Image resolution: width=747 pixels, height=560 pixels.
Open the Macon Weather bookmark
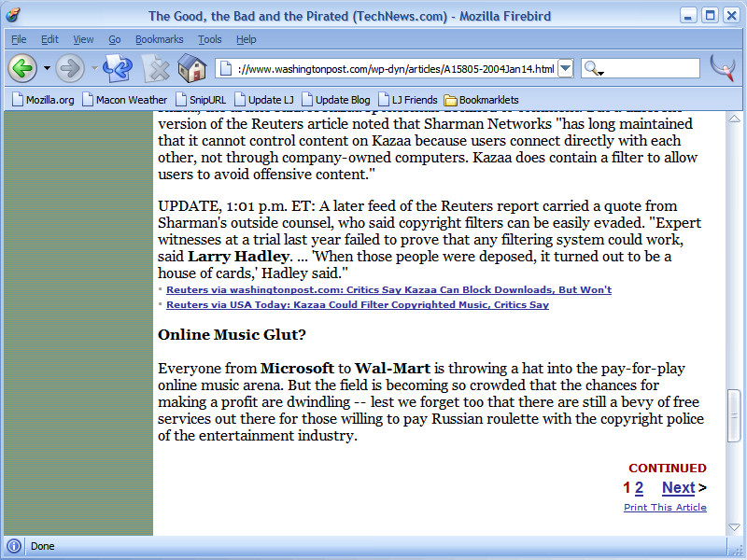point(125,100)
